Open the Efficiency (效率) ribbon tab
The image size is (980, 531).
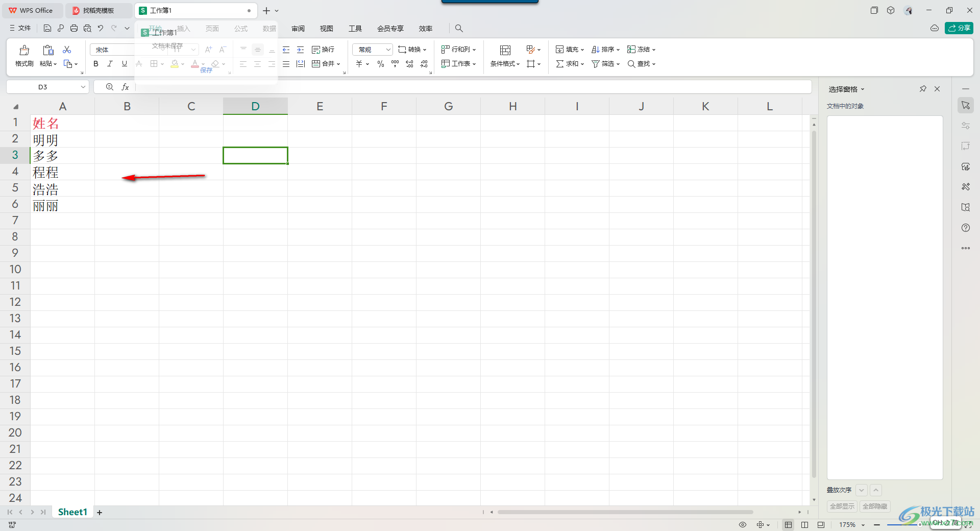(426, 29)
